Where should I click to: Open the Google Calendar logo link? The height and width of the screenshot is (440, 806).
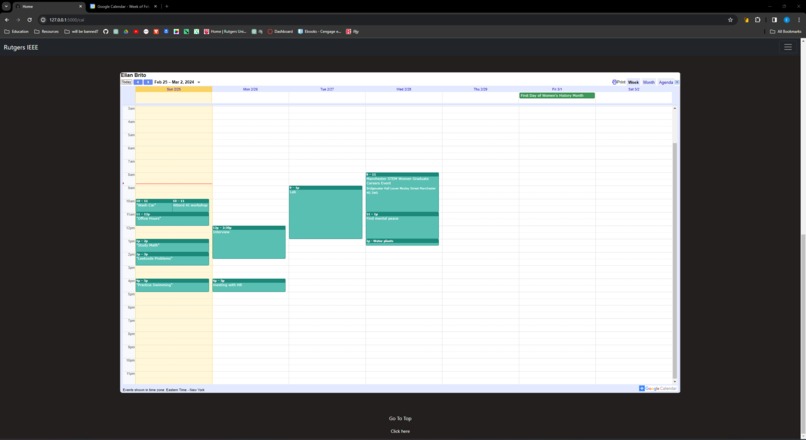pos(657,389)
